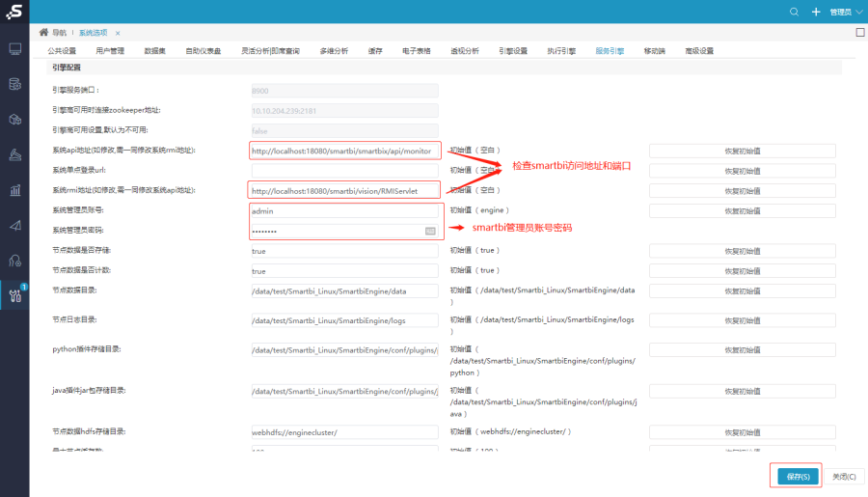Click the empty 系统单点登录url field
The height and width of the screenshot is (497, 868).
[x=345, y=171]
